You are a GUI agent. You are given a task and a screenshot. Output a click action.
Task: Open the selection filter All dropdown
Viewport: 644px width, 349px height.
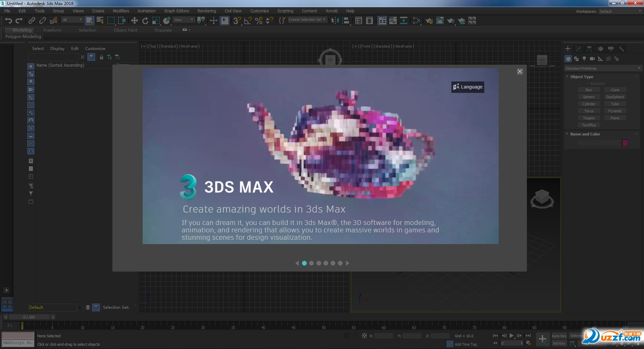point(72,20)
